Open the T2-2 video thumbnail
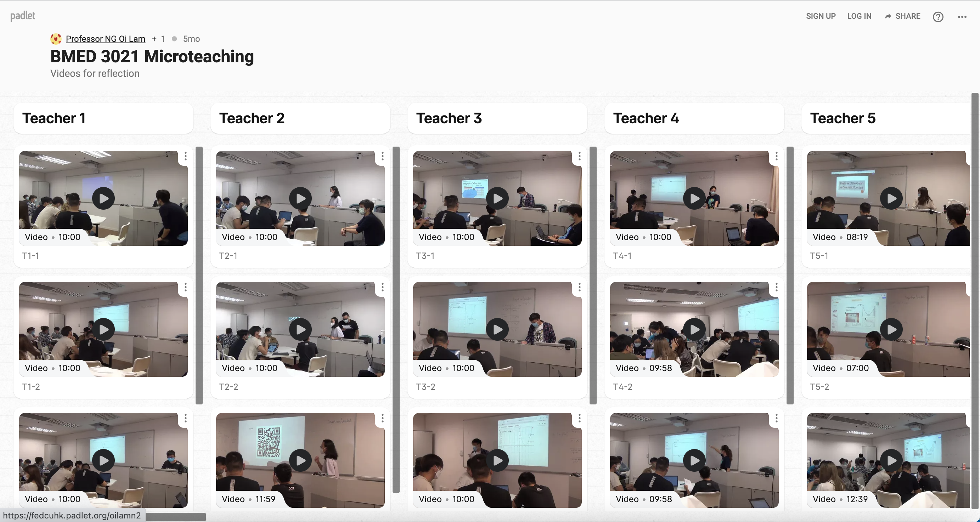 tap(300, 329)
